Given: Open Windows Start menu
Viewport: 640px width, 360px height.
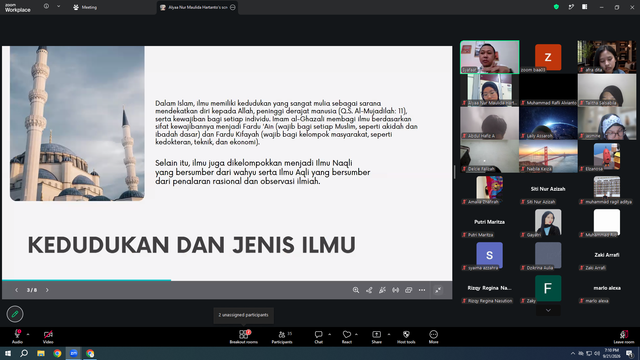Looking at the screenshot, I should (8, 353).
